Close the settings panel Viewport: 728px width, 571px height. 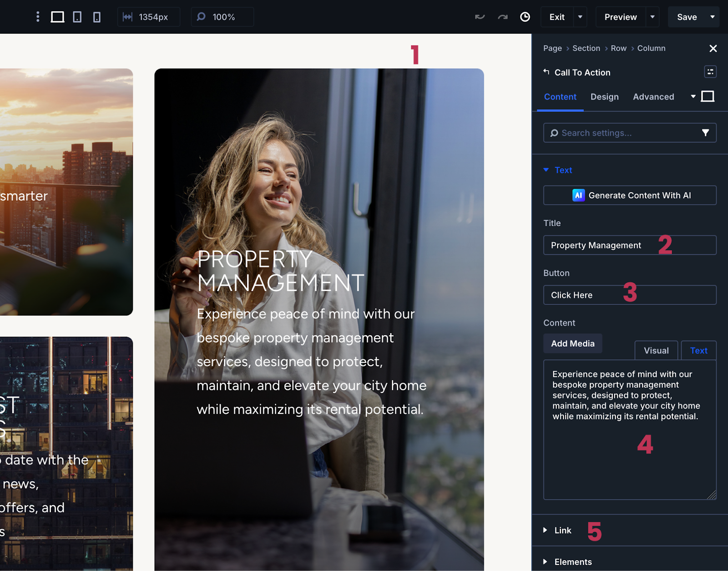tap(713, 48)
